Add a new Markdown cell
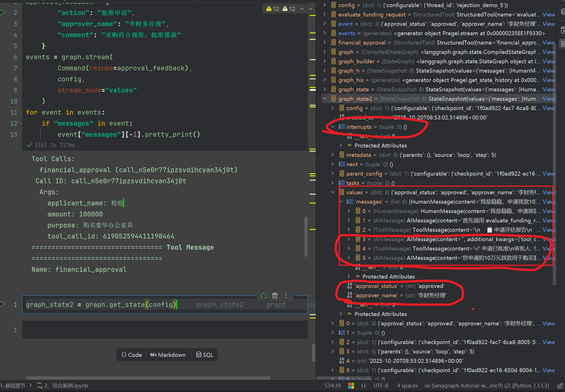The image size is (565, 392). pos(168,355)
